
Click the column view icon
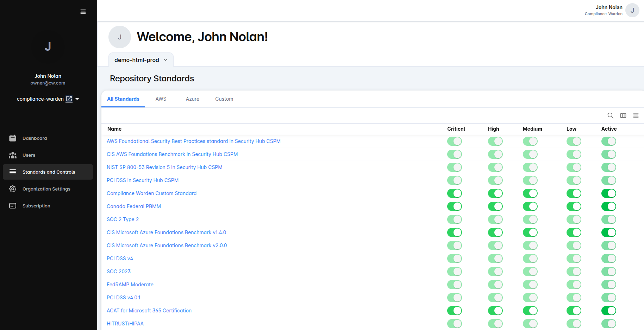(623, 116)
